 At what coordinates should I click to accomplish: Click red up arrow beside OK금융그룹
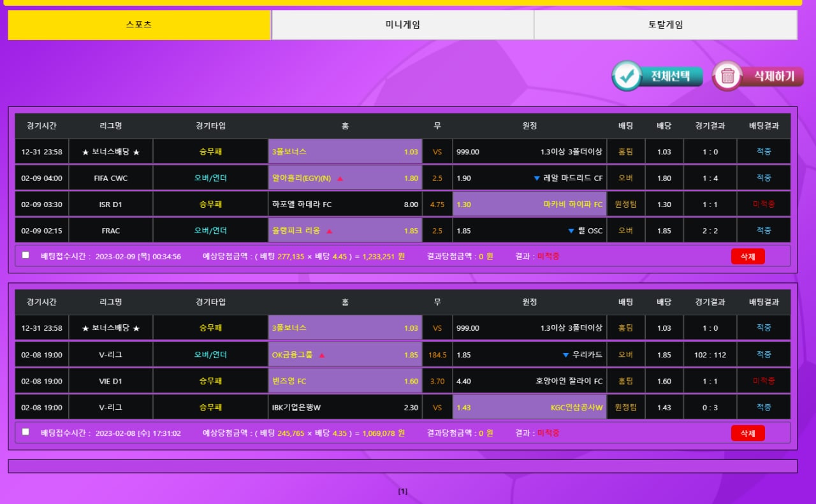tap(322, 355)
